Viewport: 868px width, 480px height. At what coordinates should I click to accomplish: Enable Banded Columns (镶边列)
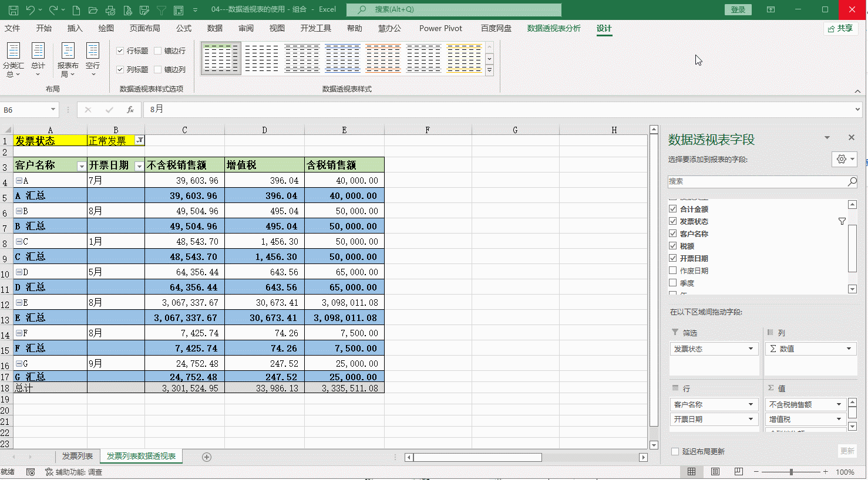click(157, 69)
